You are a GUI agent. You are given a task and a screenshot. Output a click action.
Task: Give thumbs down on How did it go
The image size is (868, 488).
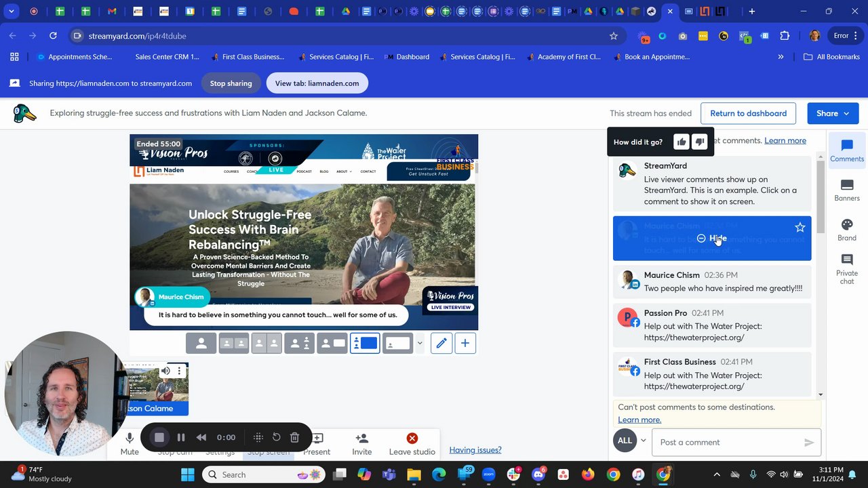700,142
